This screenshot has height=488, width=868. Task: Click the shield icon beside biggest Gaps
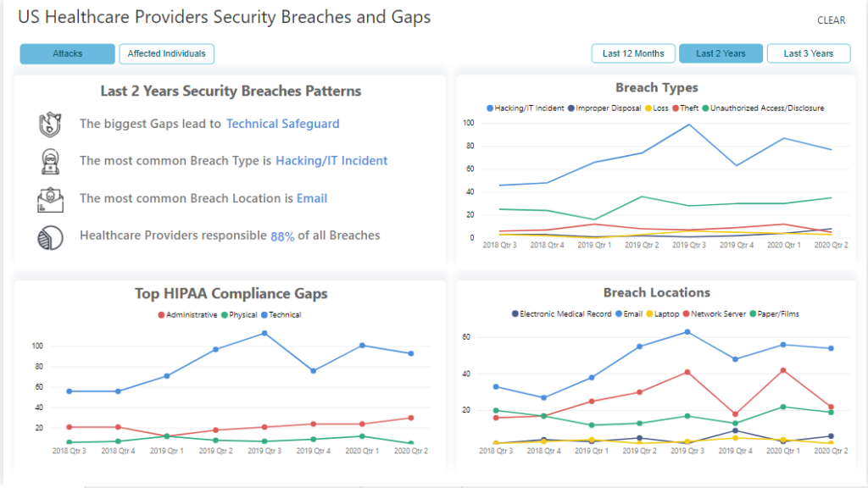coord(50,125)
